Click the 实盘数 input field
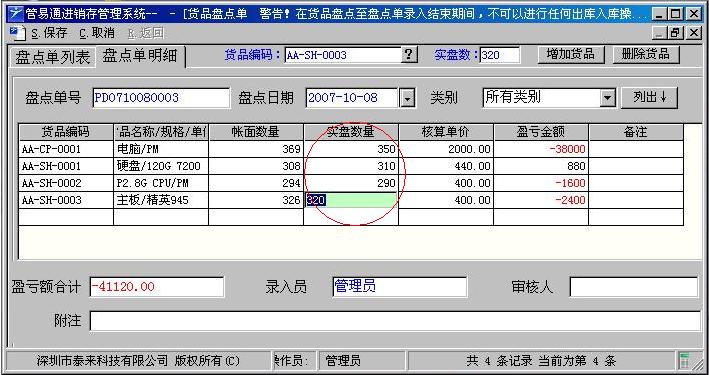 pos(499,55)
